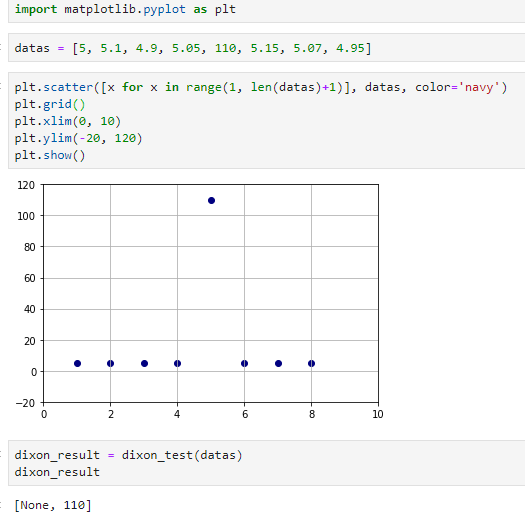
Task: Click the outlier point at 110
Action: [211, 201]
